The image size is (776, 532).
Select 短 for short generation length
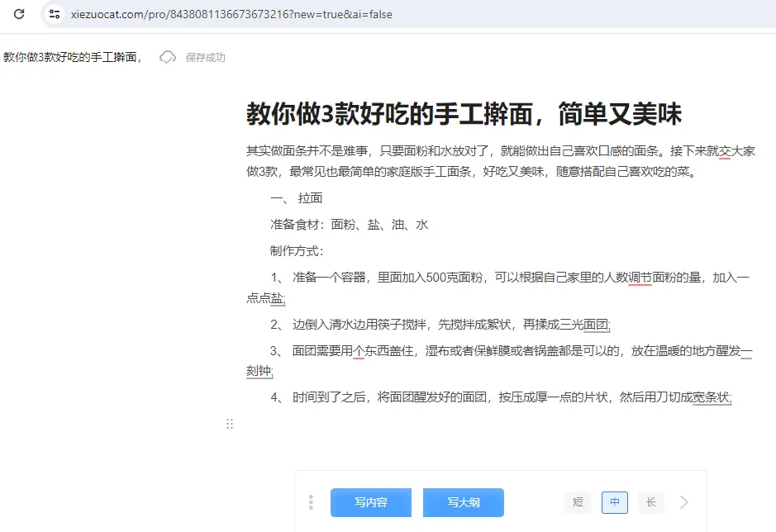pyautogui.click(x=578, y=501)
